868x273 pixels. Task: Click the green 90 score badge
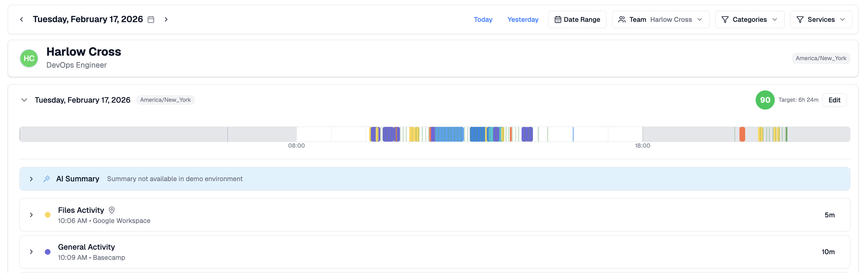765,100
